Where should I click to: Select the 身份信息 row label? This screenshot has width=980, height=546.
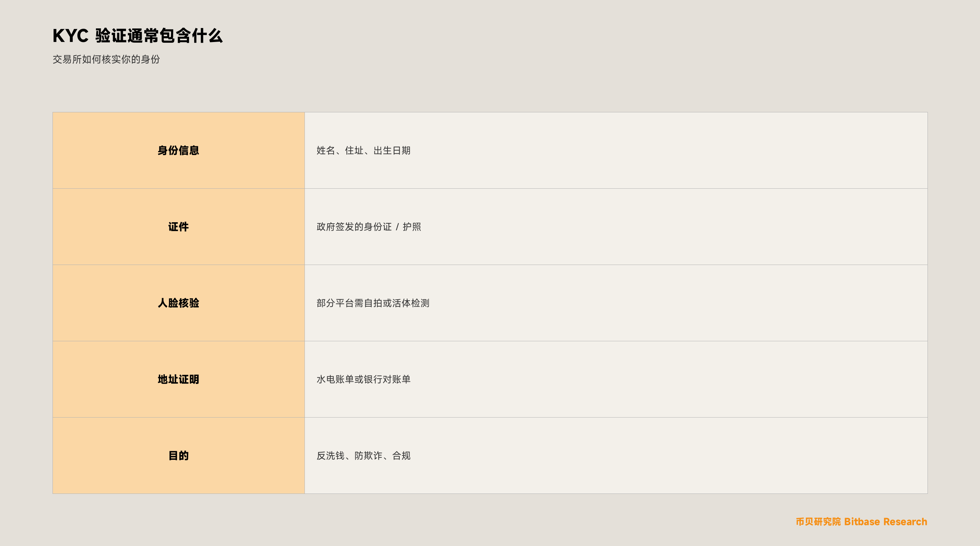pos(178,150)
